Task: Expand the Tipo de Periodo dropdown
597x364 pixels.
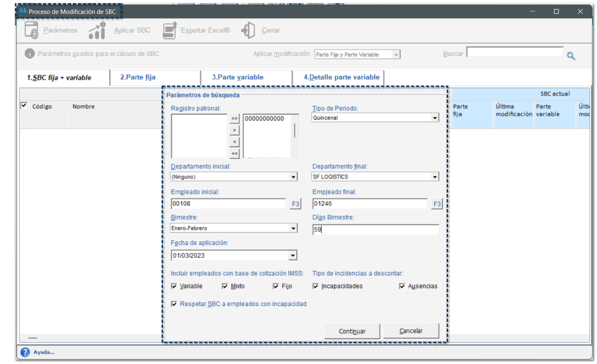Action: (x=435, y=118)
